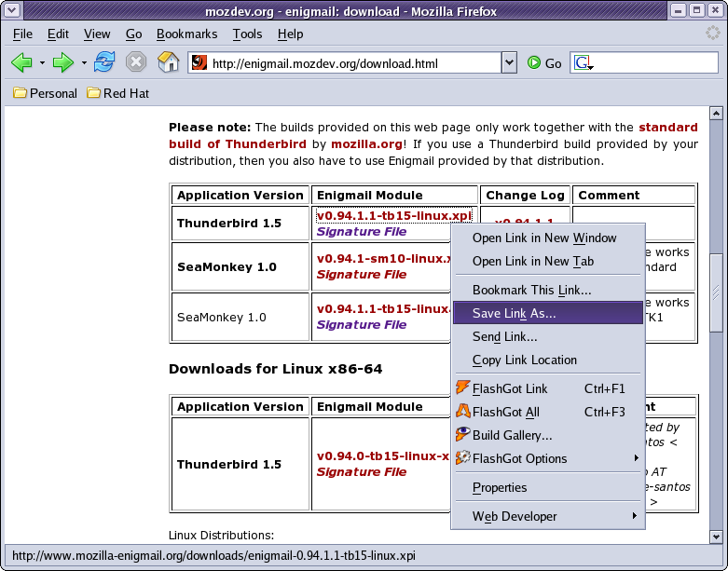Open the Google search engine selector icon
The image size is (728, 571).
584,62
